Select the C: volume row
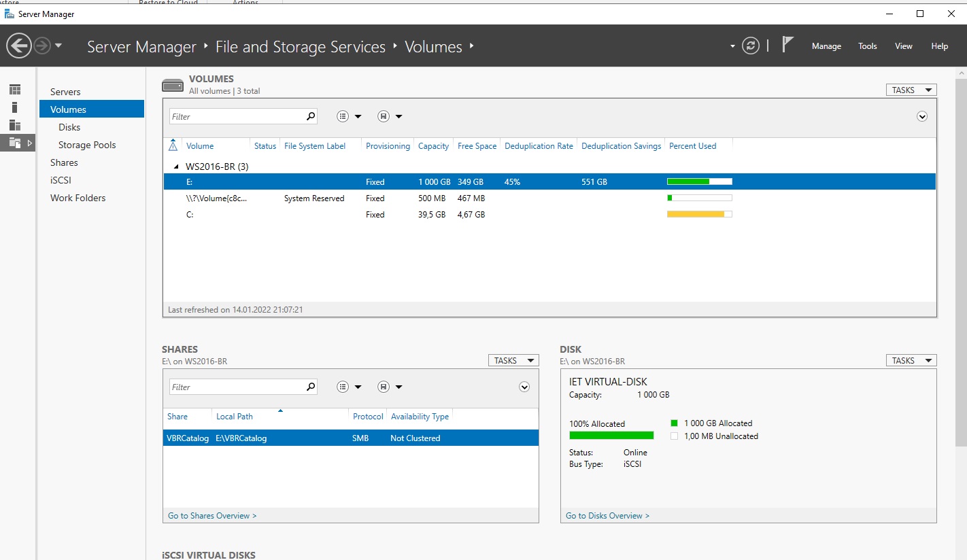This screenshot has height=560, width=967. click(549, 214)
